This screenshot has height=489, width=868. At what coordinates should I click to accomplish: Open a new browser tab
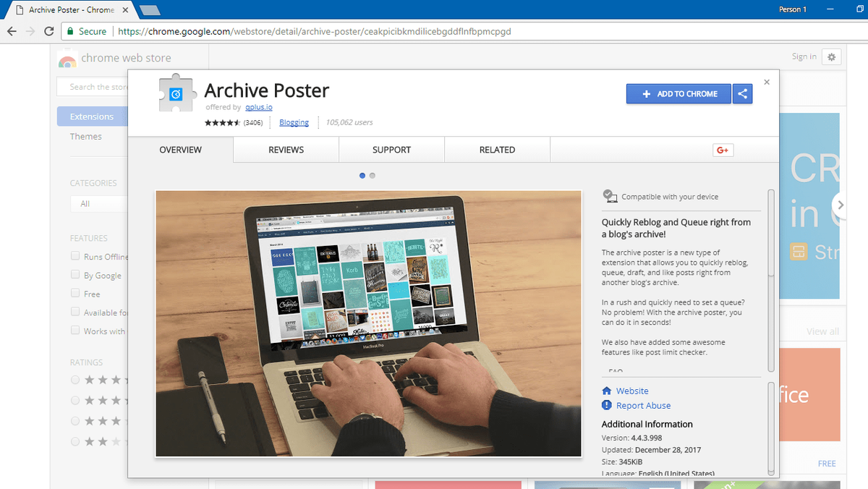coord(150,10)
